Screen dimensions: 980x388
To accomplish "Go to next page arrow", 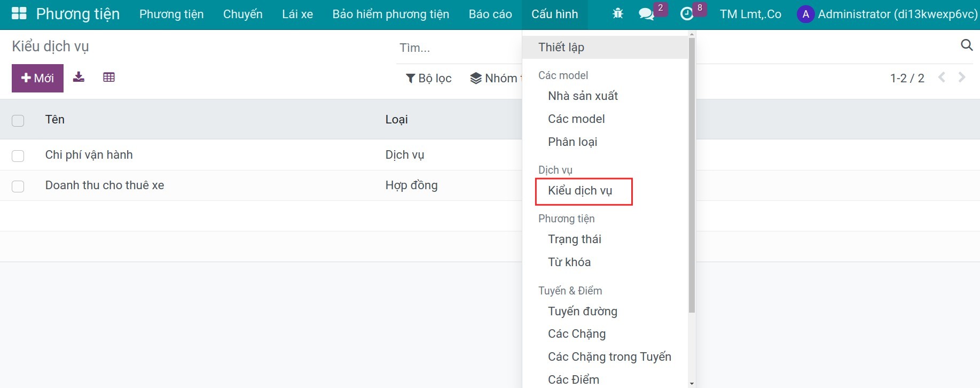I will pos(962,77).
